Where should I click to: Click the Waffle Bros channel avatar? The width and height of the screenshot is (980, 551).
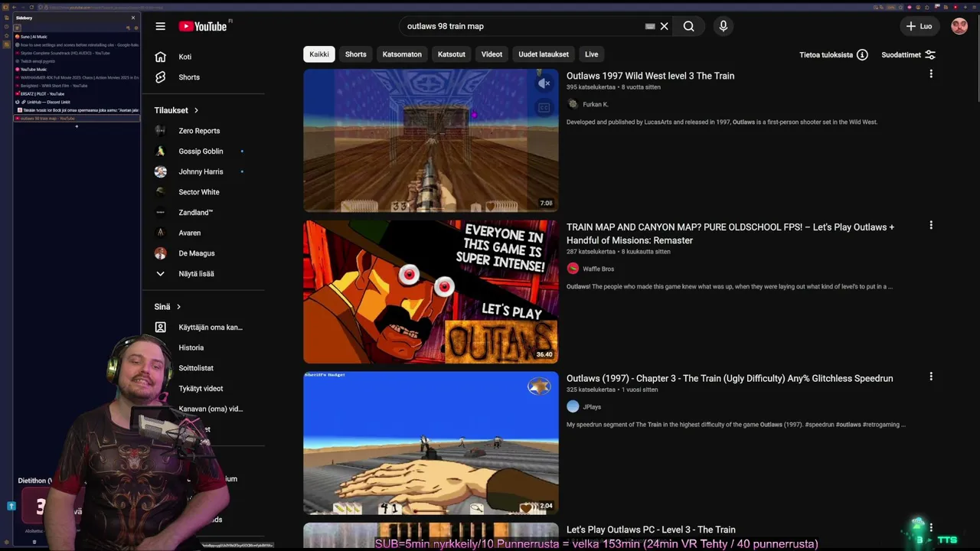tap(573, 269)
